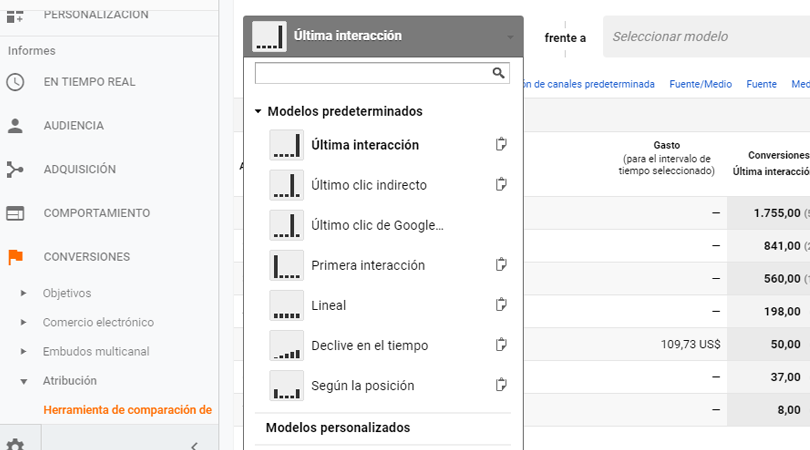Click the selected model icon in dropdown header
The height and width of the screenshot is (450, 810).
269,36
